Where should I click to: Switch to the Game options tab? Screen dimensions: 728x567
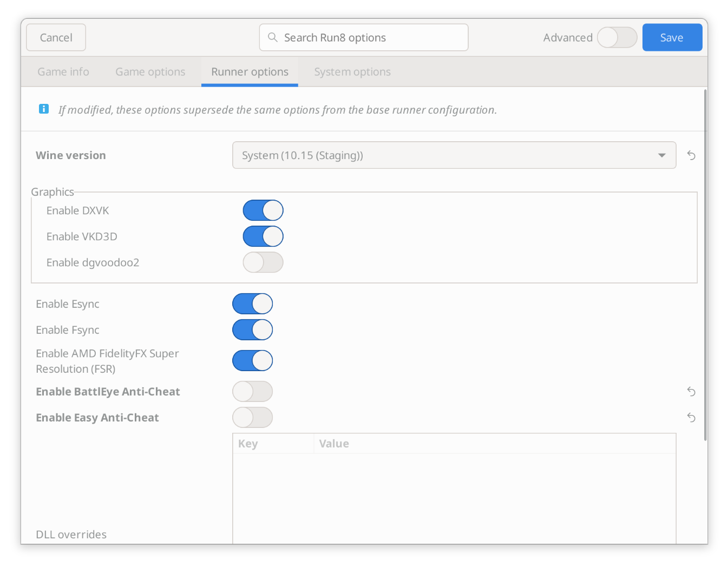click(150, 71)
